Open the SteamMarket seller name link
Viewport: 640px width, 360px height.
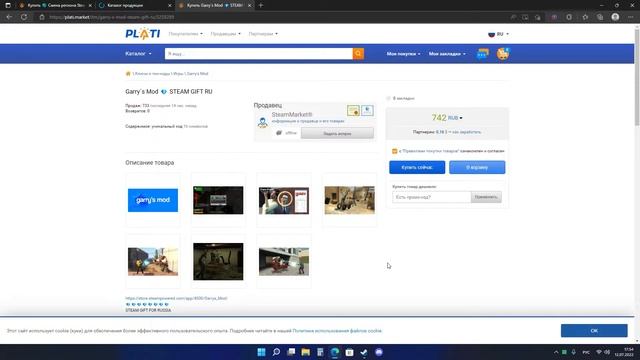292,115
